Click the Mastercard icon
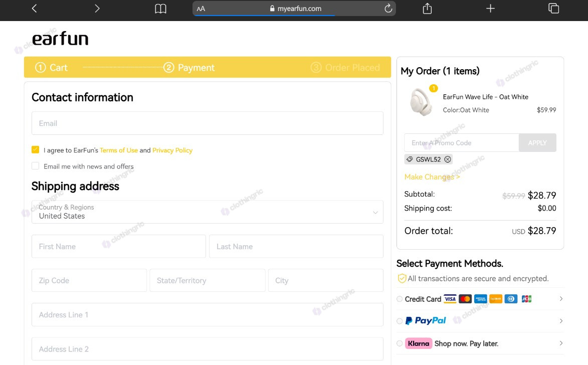This screenshot has height=365, width=588. 465,299
